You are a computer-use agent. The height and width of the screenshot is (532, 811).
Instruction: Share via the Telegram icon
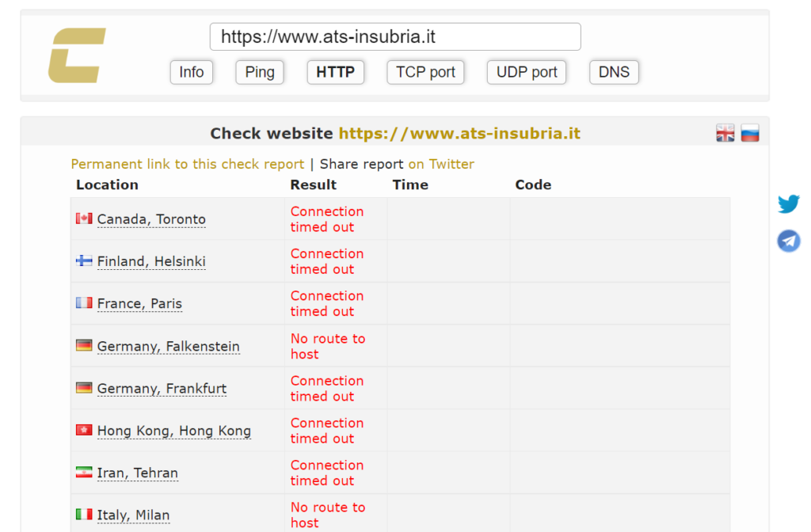[788, 241]
